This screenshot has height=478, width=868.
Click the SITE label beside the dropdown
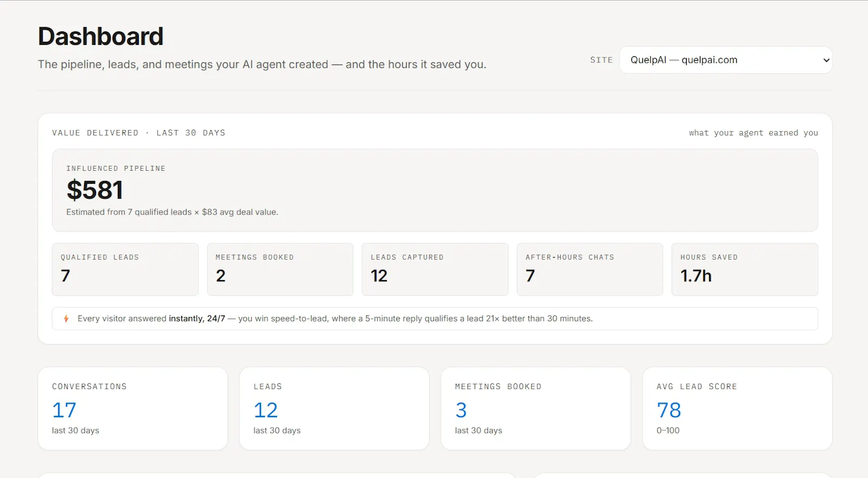pyautogui.click(x=601, y=60)
